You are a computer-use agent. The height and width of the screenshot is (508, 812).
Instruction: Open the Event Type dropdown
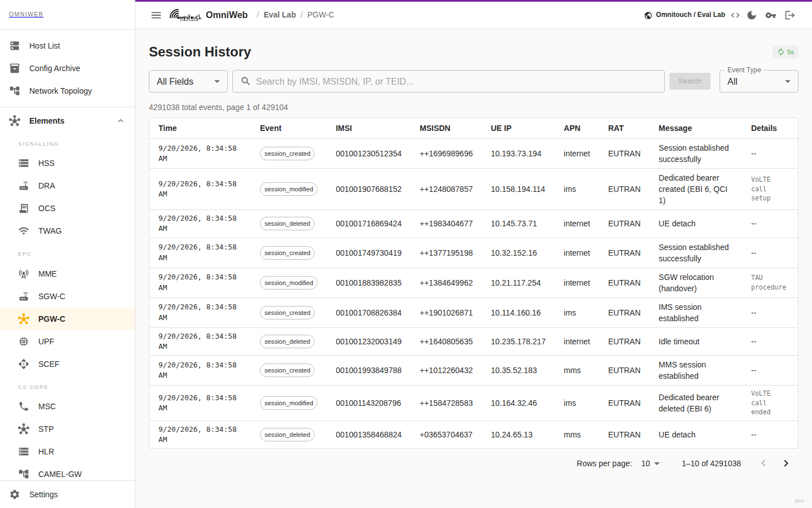pyautogui.click(x=759, y=81)
